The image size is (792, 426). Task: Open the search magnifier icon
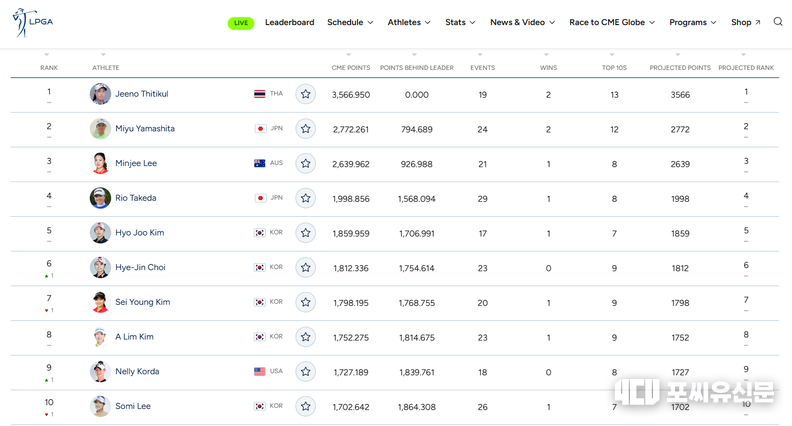[x=778, y=22]
